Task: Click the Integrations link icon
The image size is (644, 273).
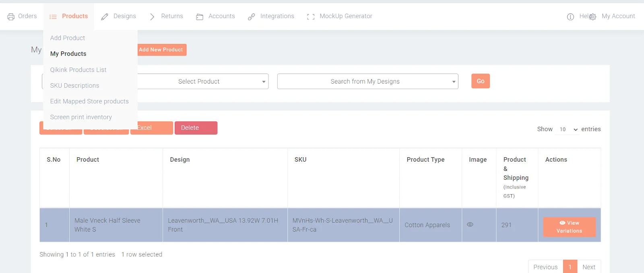Action: coord(252,16)
